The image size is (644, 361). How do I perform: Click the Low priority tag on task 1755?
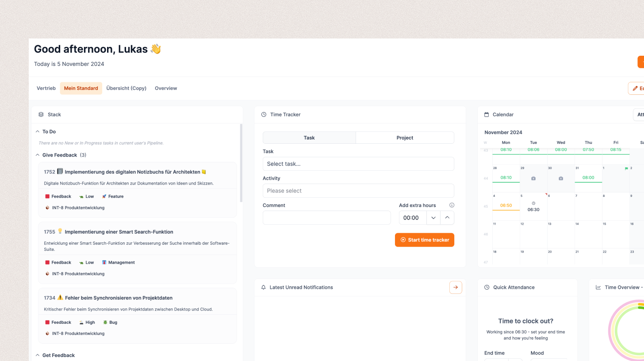[x=86, y=262]
